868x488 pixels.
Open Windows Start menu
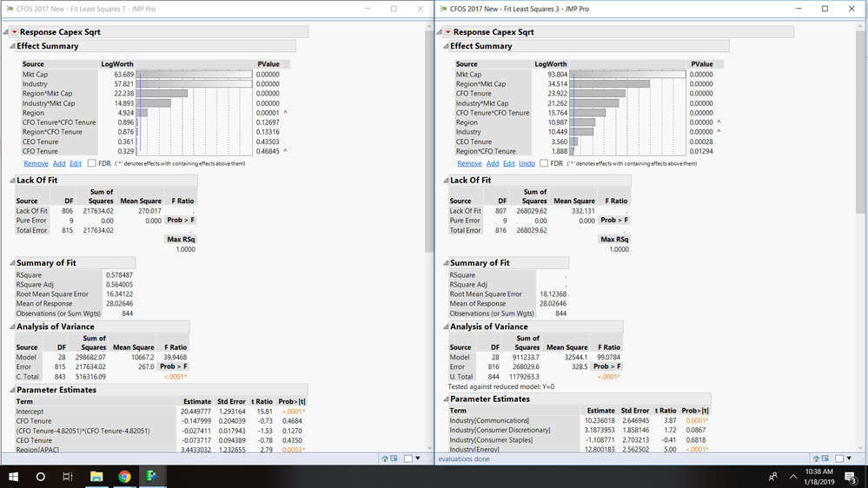13,477
